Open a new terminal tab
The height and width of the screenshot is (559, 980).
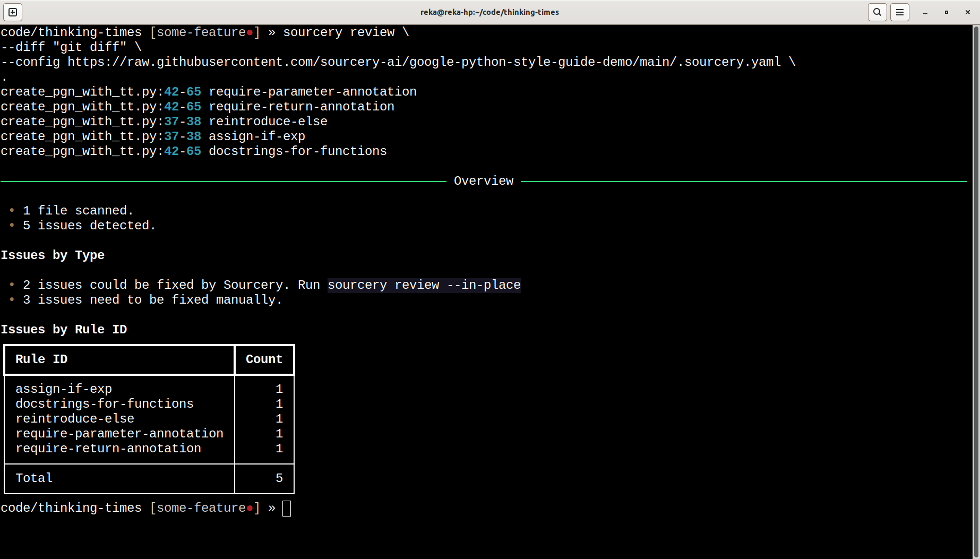(x=13, y=12)
